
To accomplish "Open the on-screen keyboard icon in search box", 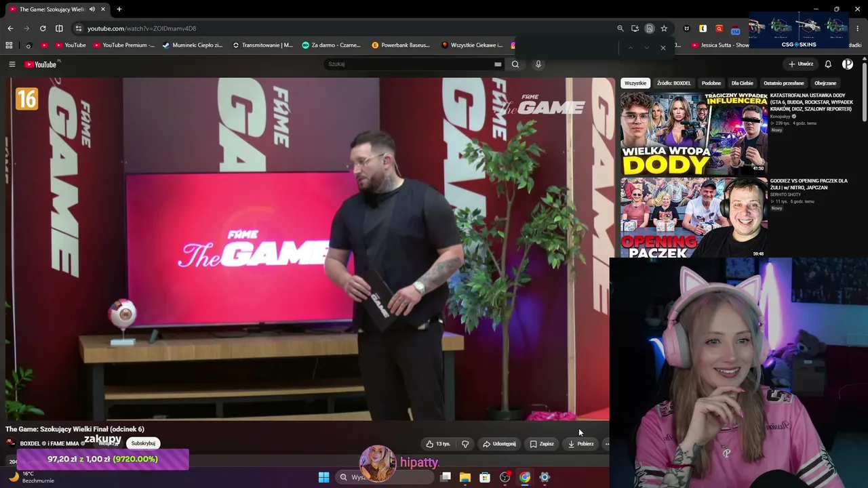I will (498, 64).
